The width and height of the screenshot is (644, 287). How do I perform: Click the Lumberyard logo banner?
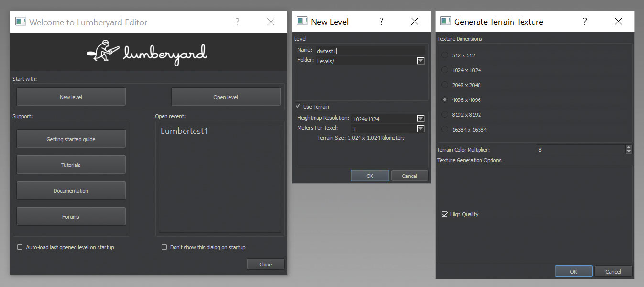[148, 52]
